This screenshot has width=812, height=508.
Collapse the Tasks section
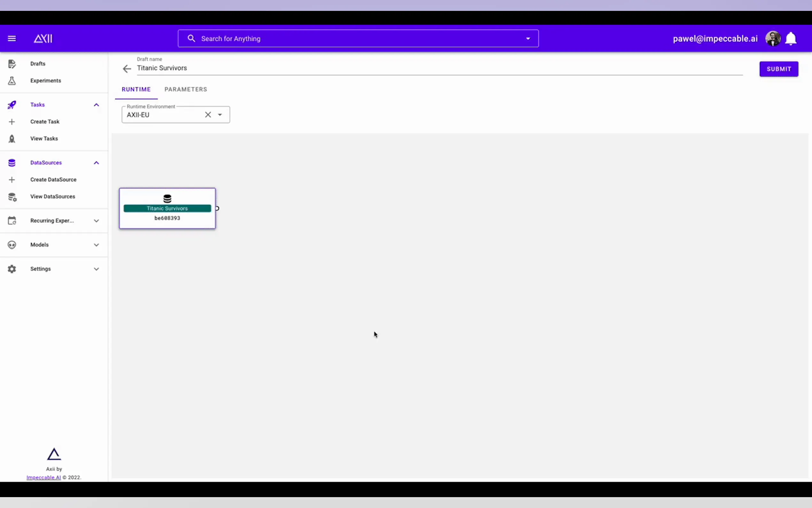click(x=96, y=105)
